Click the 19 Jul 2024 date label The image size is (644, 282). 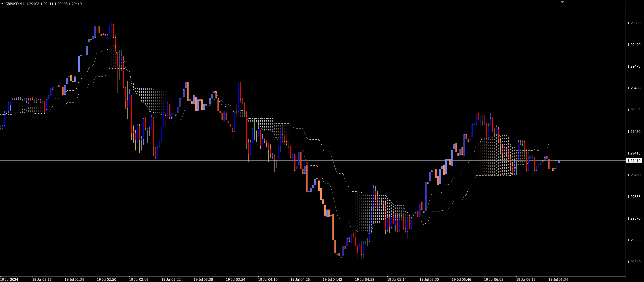9,279
